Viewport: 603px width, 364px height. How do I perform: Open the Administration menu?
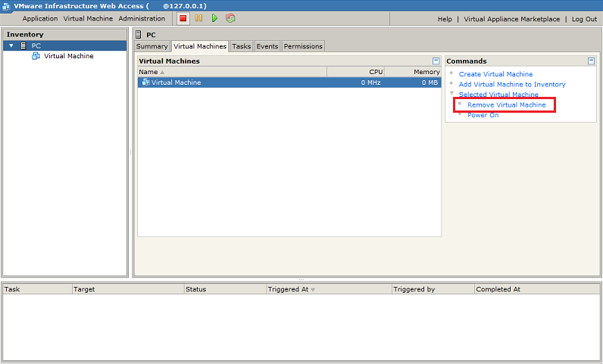(142, 19)
